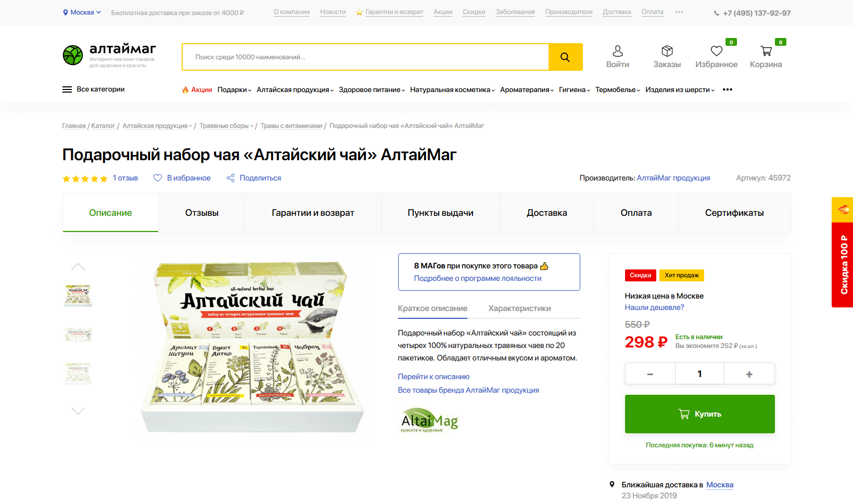The height and width of the screenshot is (504, 853).
Task: Click the green Купить button
Action: tap(699, 414)
